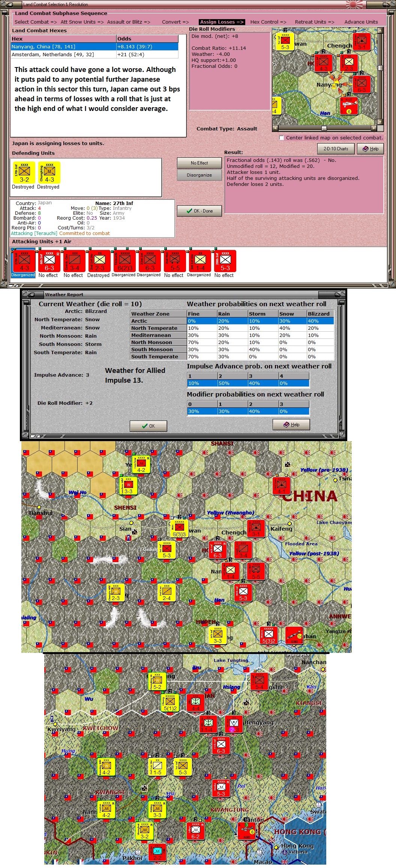Open Help in the Weather Report window
The width and height of the screenshot is (396, 868).
click(291, 424)
